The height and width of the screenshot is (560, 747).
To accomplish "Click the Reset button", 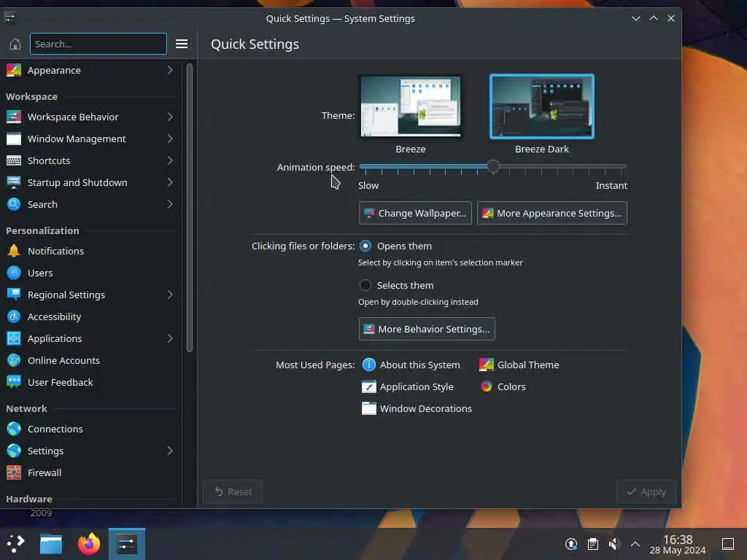I will (x=233, y=492).
